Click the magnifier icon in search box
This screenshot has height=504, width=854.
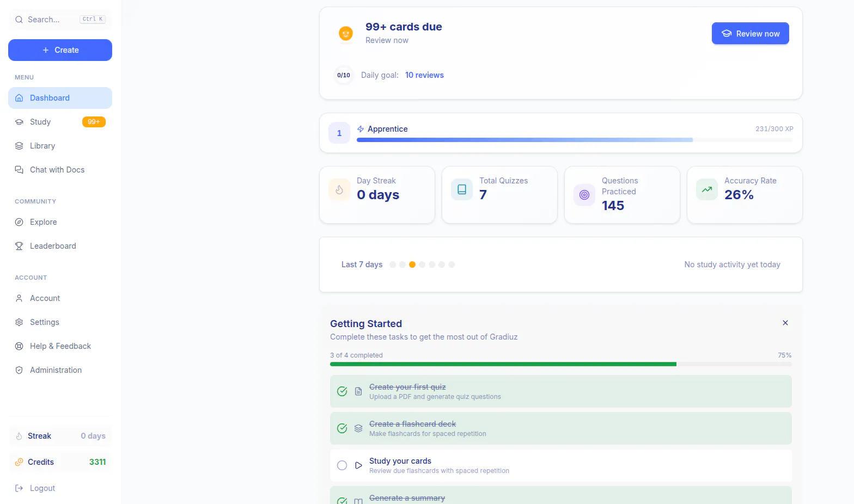(x=19, y=20)
